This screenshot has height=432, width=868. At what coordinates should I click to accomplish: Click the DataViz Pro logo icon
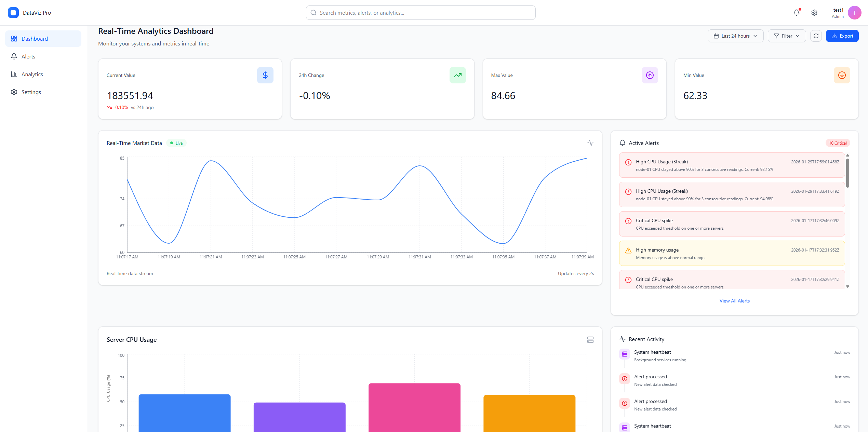13,13
